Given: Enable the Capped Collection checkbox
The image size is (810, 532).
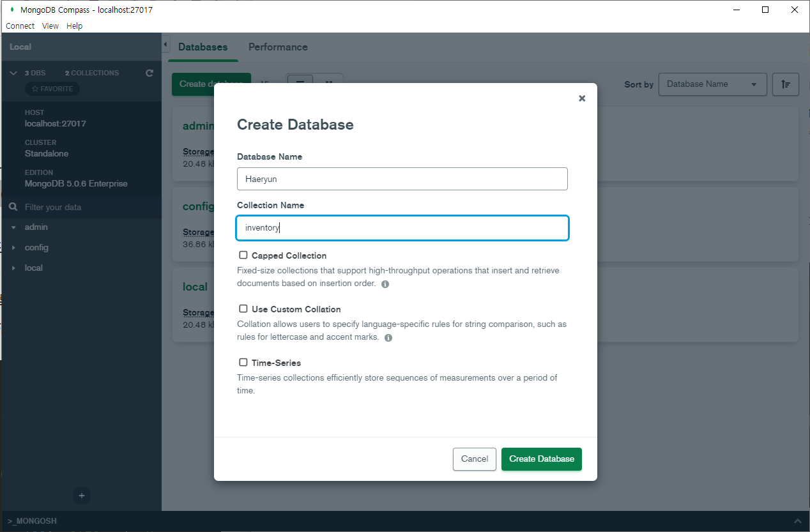Looking at the screenshot, I should point(243,255).
